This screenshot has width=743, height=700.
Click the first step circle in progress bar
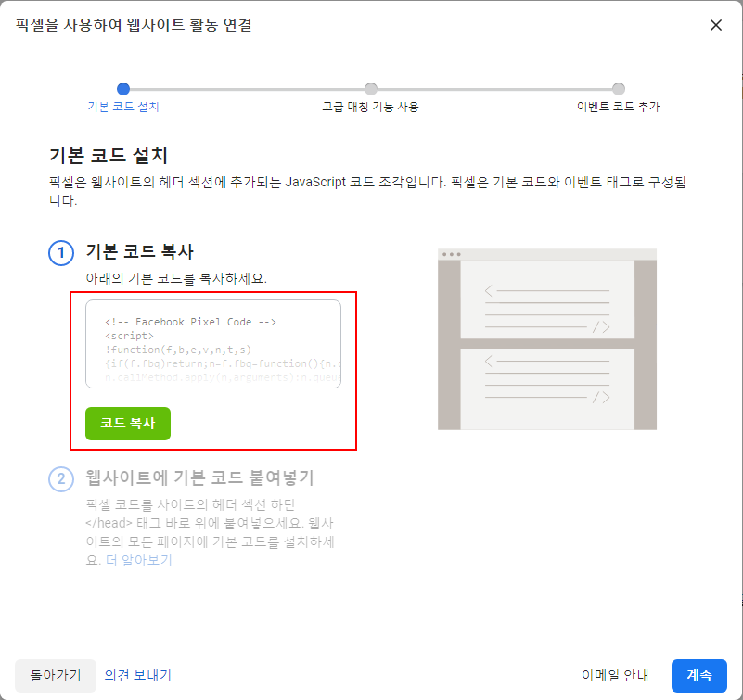(x=123, y=89)
